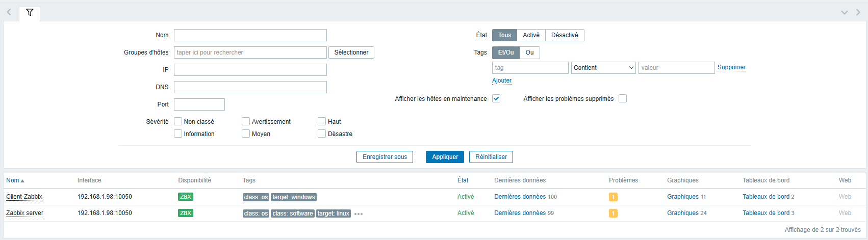The width and height of the screenshot is (868, 240).
Task: Open the problems badge for Client-Zabbix
Action: (613, 197)
